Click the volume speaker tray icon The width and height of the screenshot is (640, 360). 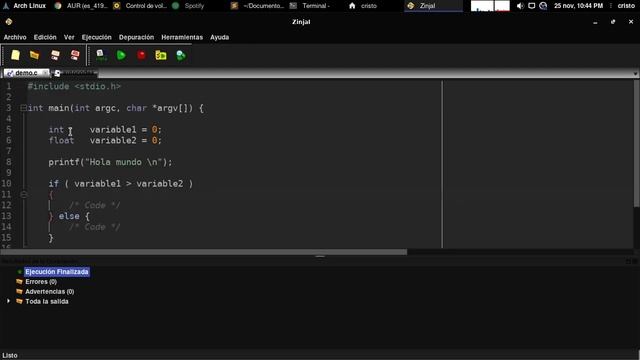520,6
